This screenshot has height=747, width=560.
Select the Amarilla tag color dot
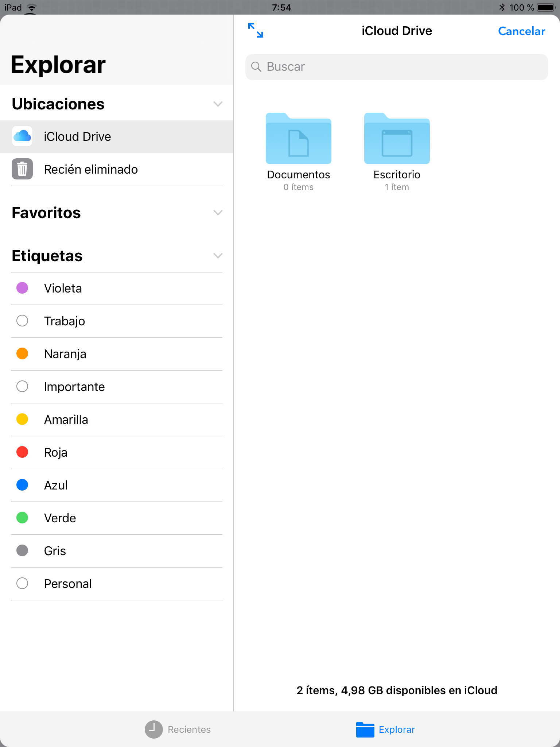[22, 419]
